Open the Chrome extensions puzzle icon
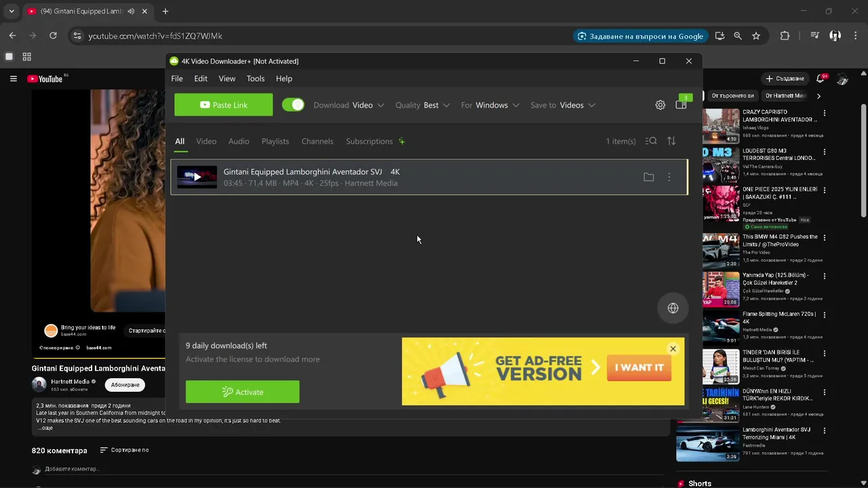The image size is (868, 488). click(785, 36)
